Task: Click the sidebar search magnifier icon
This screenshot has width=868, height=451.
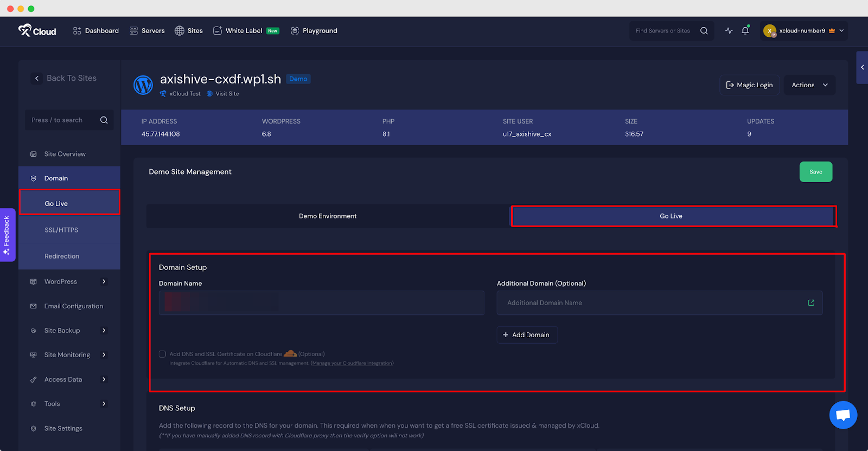Action: point(104,120)
